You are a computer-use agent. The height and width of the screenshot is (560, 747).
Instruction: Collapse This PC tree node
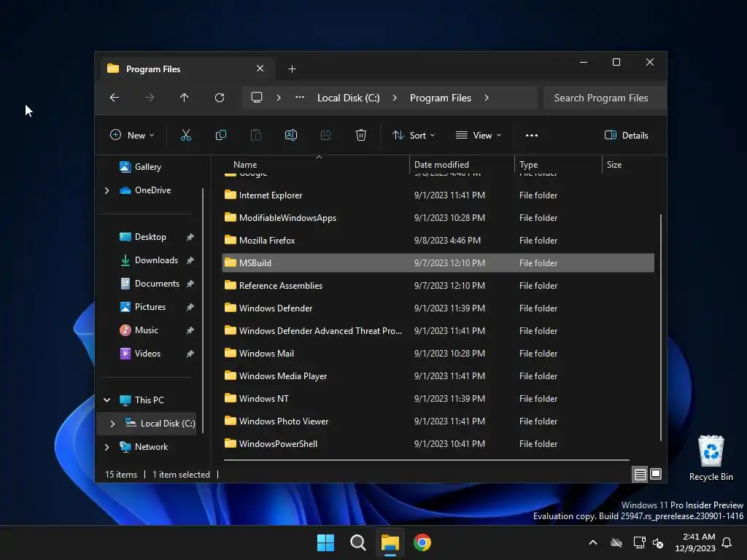(x=107, y=400)
